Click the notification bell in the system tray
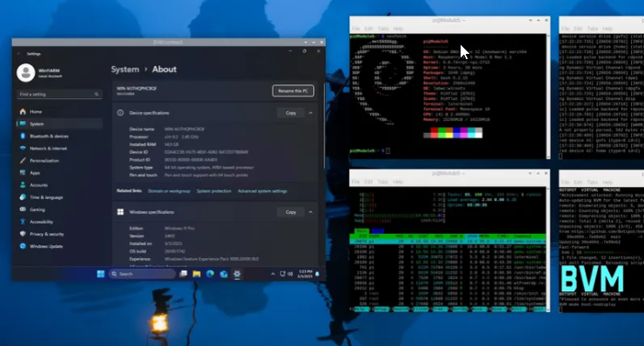Image resolution: width=644 pixels, height=346 pixels. pyautogui.click(x=317, y=274)
